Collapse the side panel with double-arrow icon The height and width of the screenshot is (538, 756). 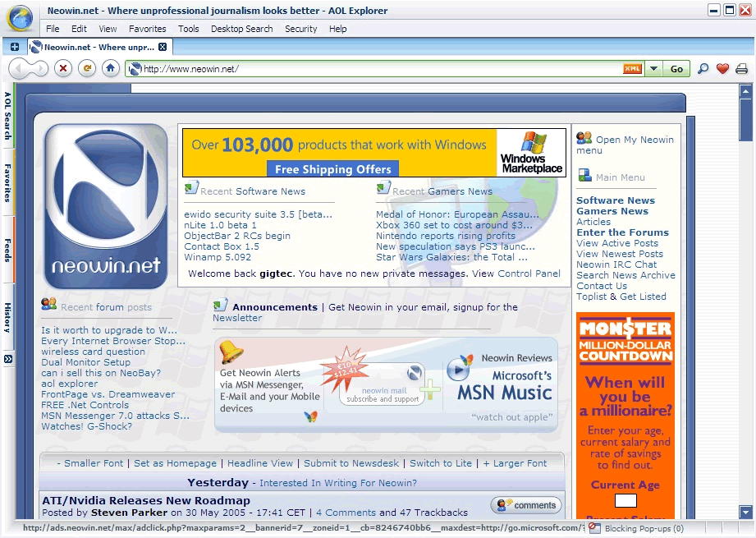tap(8, 359)
